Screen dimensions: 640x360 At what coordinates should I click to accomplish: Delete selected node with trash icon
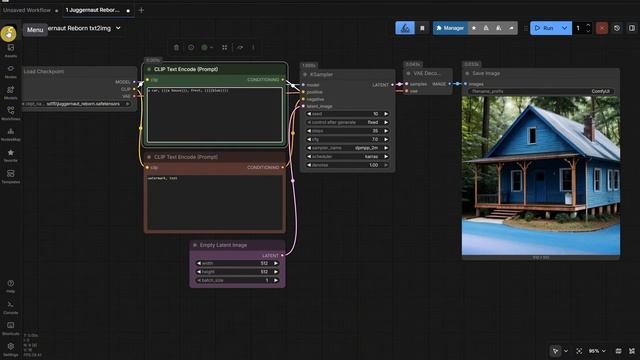176,47
